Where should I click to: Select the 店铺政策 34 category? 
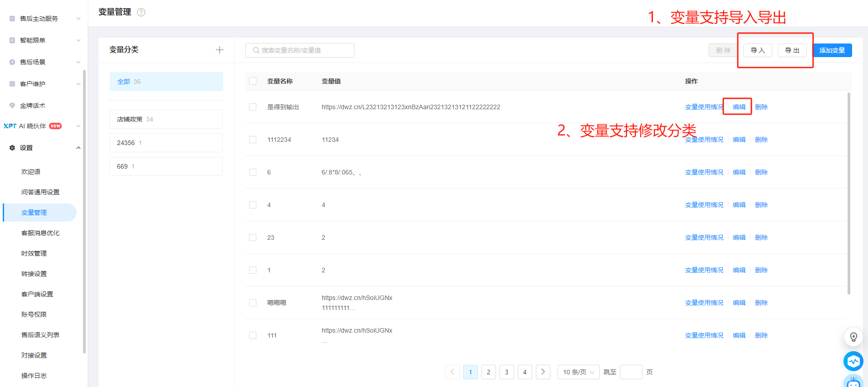coord(166,119)
